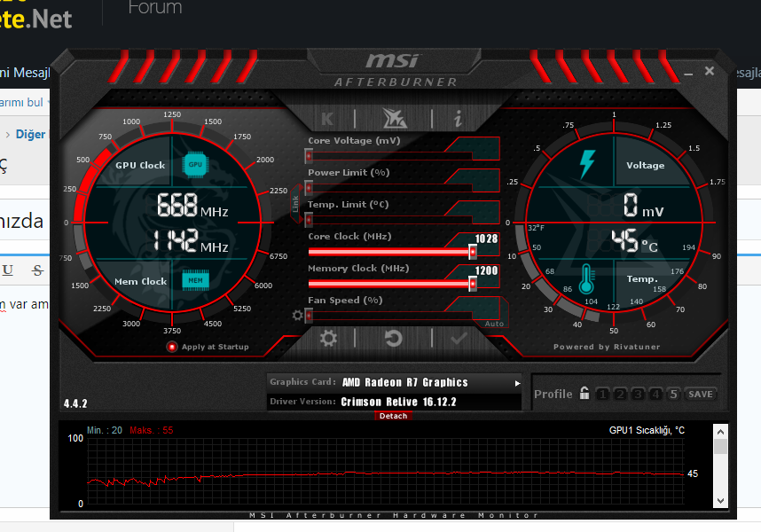Click Powered by Rivatuner text
Image resolution: width=761 pixels, height=532 pixels.
607,347
